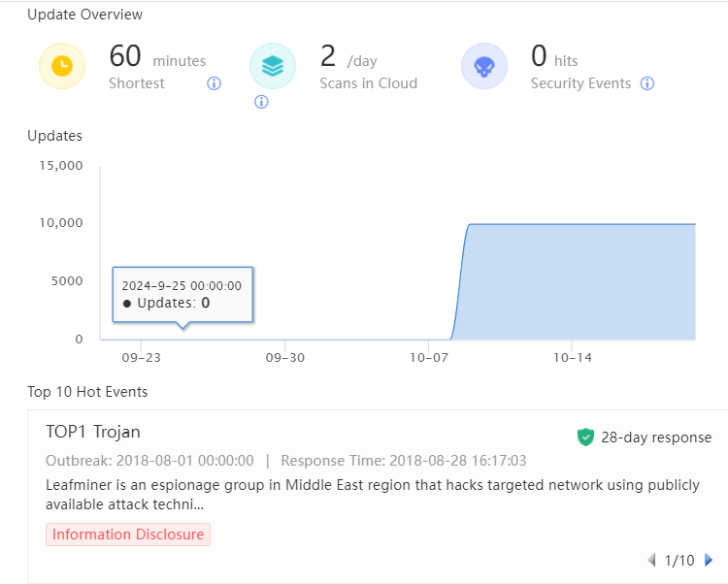Viewport: 728px width, 584px height.
Task: Go to previous hot event
Action: pyautogui.click(x=651, y=560)
